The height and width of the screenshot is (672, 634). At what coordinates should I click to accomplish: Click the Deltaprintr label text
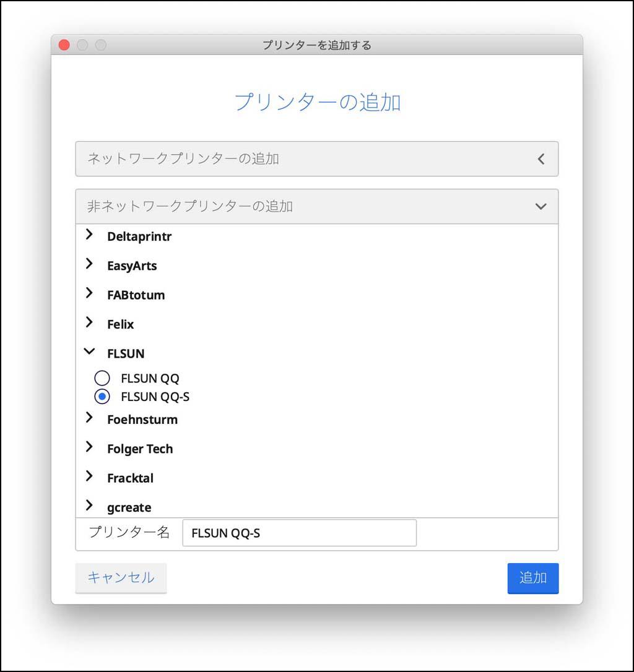[x=139, y=236]
